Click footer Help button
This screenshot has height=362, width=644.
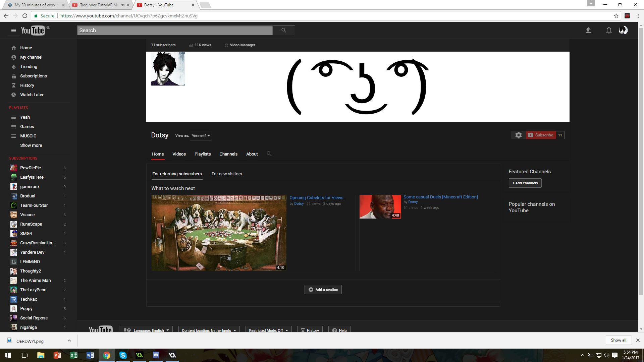coord(339,330)
